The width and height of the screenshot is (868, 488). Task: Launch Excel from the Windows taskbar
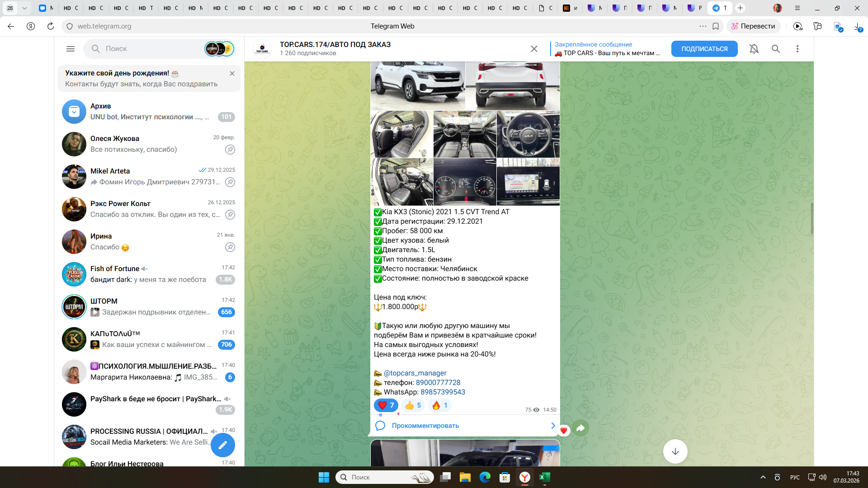(544, 477)
